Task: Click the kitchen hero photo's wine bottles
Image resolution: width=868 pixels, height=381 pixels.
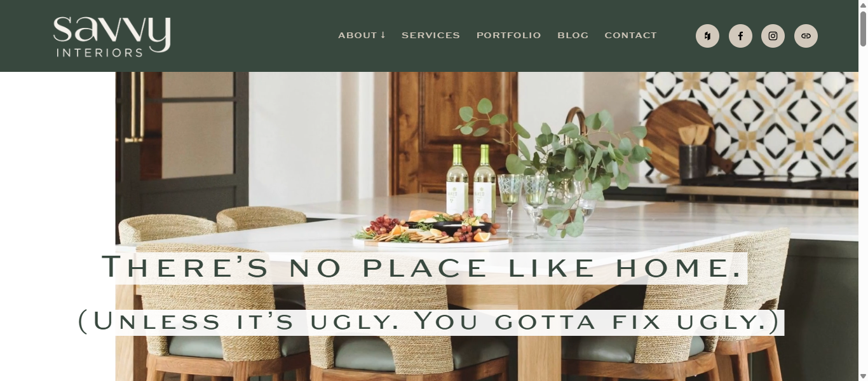Action: click(x=471, y=180)
